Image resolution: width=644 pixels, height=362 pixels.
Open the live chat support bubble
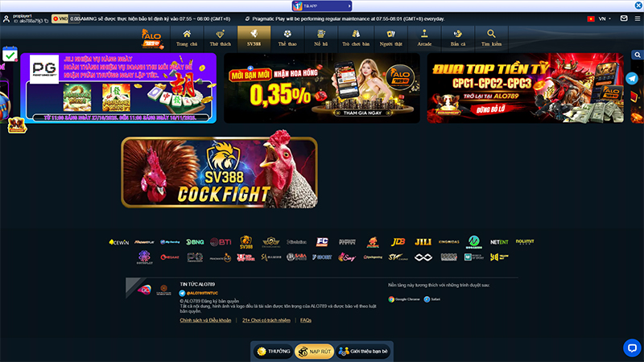[631, 347]
